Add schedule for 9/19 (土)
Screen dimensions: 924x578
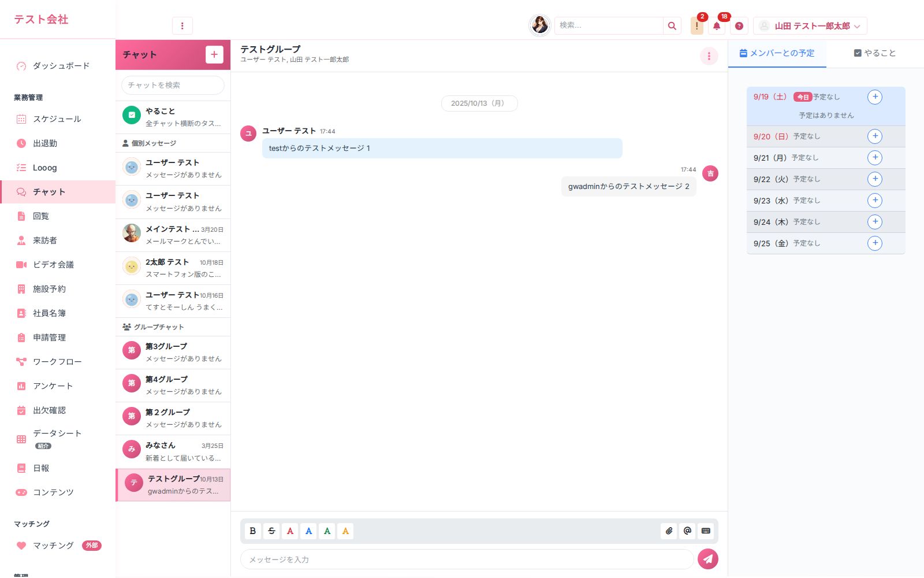pos(875,97)
